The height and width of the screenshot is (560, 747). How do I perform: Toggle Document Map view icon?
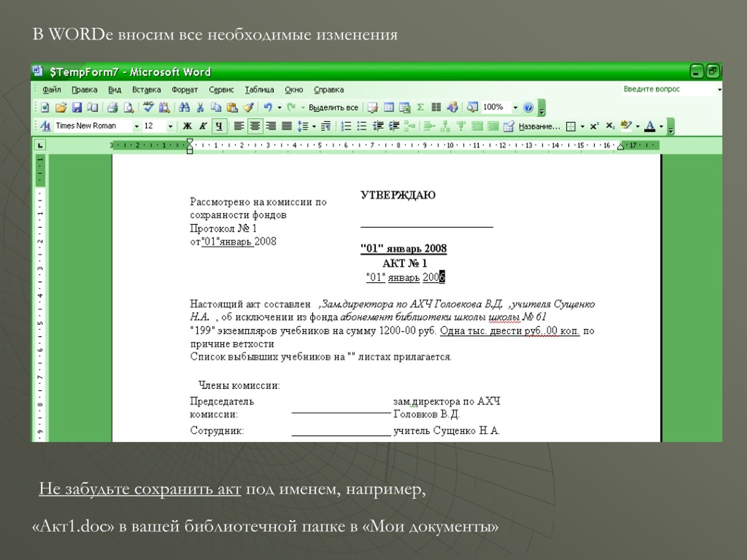472,107
